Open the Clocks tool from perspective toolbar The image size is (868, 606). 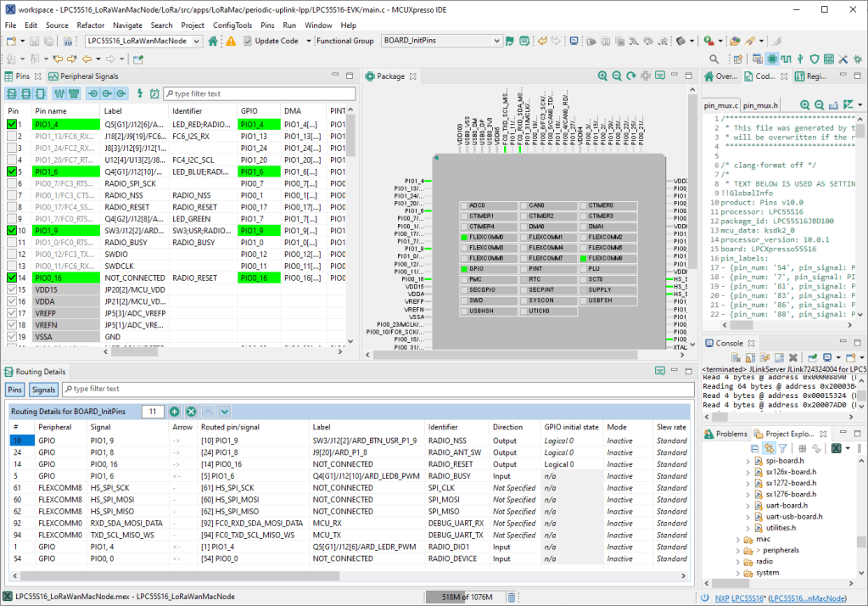[786, 59]
